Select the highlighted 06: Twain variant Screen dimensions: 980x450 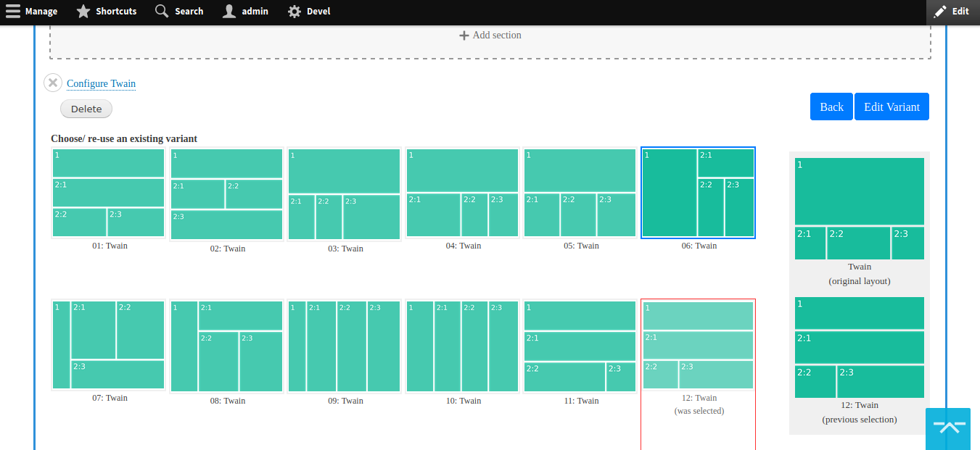(x=699, y=193)
